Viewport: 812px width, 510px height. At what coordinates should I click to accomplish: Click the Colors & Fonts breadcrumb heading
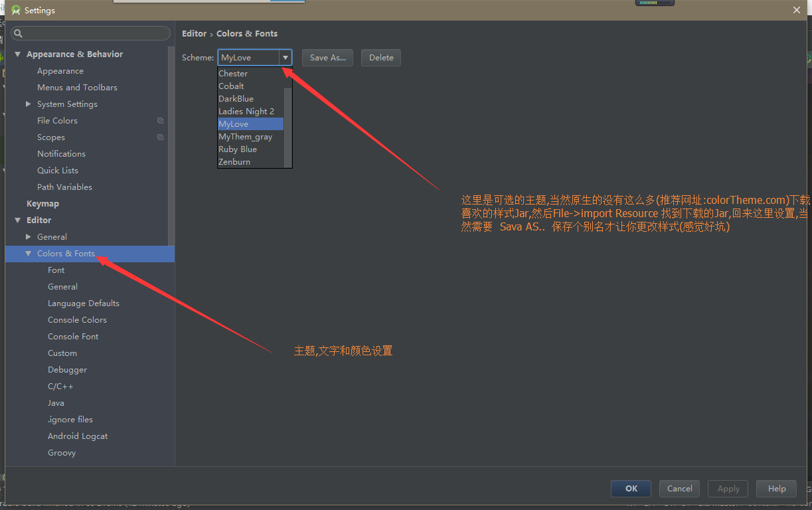[247, 34]
